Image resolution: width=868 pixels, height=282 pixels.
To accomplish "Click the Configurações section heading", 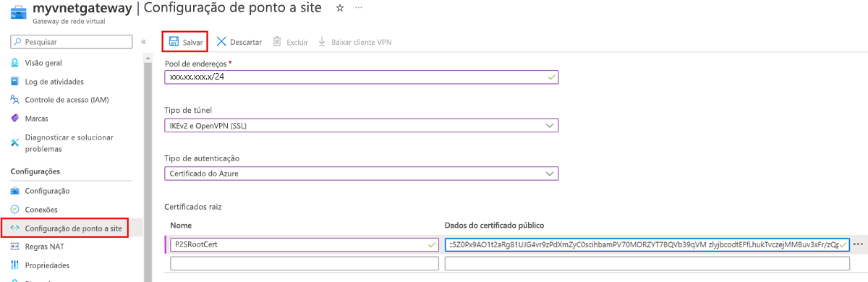I will (x=35, y=171).
